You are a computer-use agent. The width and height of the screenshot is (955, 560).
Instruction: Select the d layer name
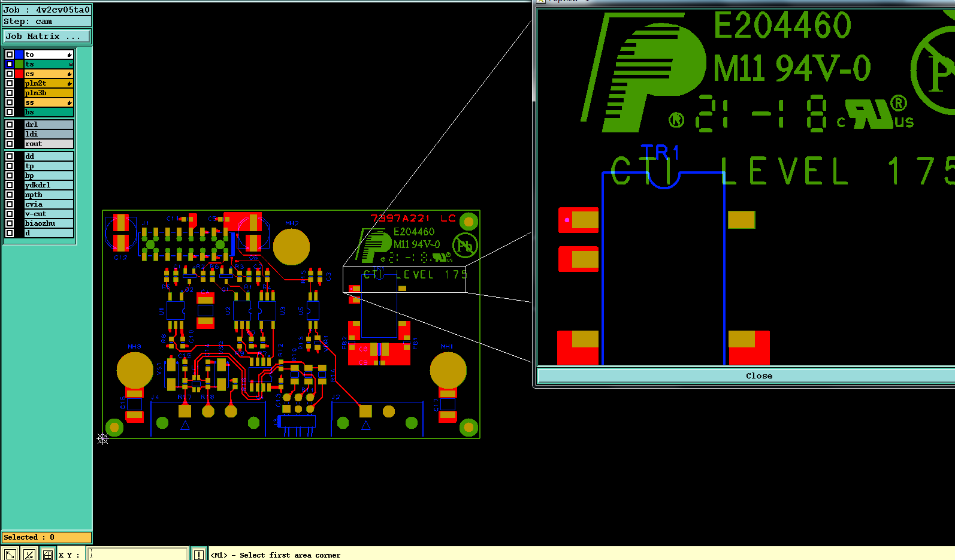point(49,233)
